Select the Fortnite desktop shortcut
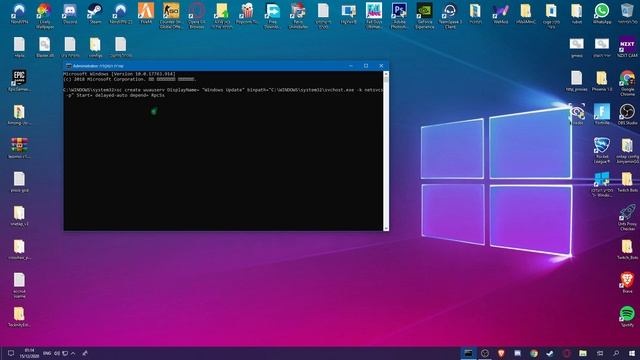Image resolution: width=640 pixels, height=360 pixels. coord(602,114)
